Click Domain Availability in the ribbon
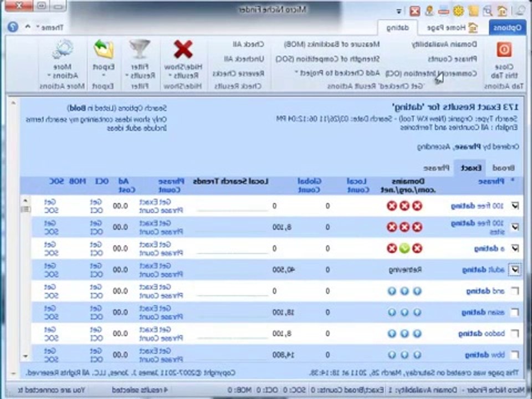The height and width of the screenshot is (399, 532). (x=444, y=44)
